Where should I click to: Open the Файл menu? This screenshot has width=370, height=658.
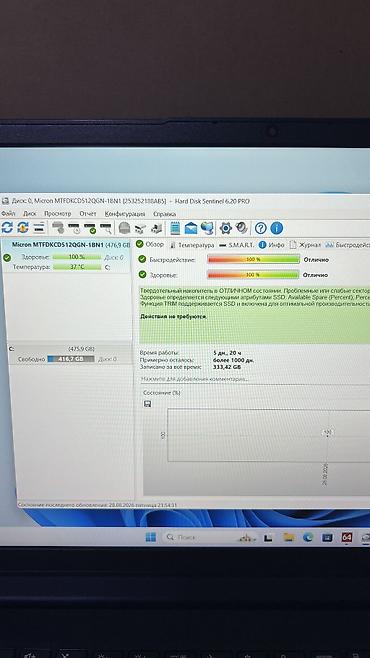tap(8, 213)
